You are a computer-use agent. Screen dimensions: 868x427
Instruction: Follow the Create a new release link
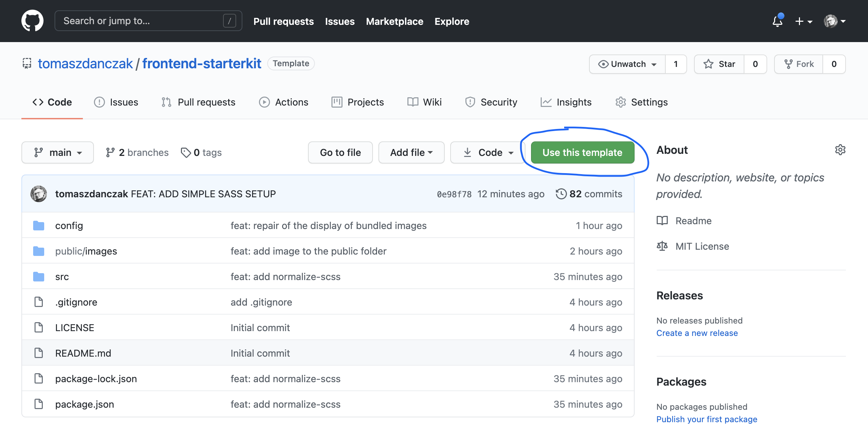pyautogui.click(x=697, y=333)
